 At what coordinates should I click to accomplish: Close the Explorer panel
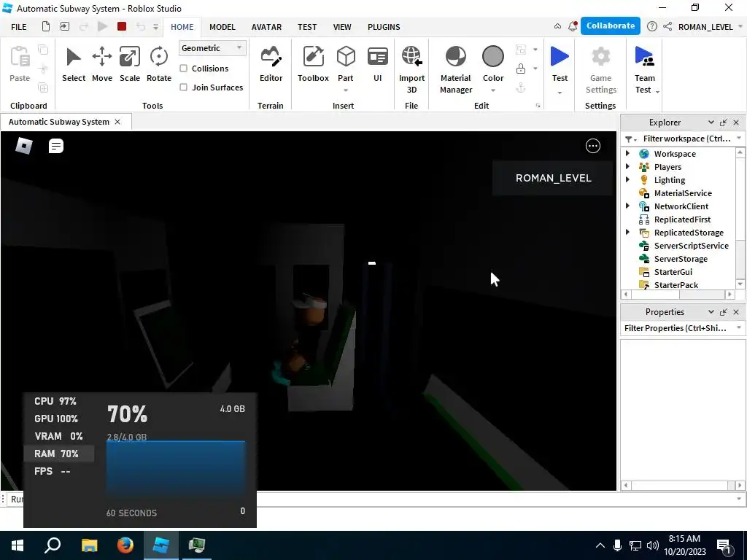pyautogui.click(x=736, y=122)
